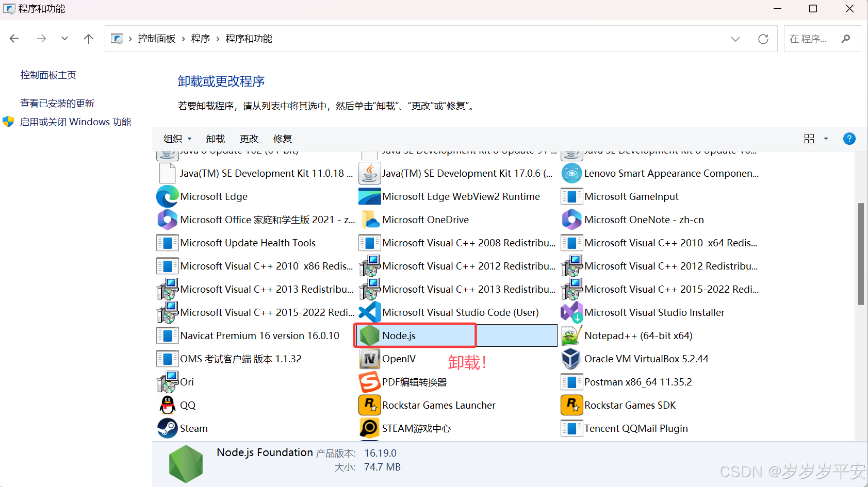The height and width of the screenshot is (487, 868).
Task: Click the Steam icon
Action: point(167,428)
